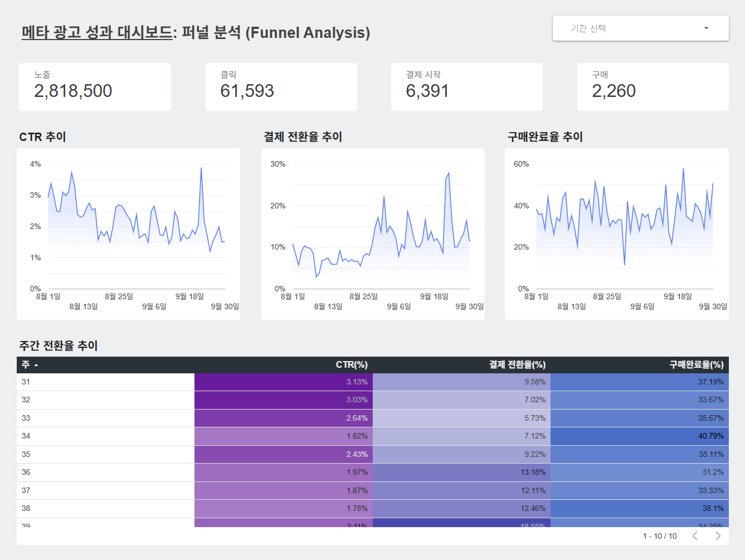Select the 클릭 scorecard showing 61,593
This screenshot has height=560, width=745.
pos(281,87)
